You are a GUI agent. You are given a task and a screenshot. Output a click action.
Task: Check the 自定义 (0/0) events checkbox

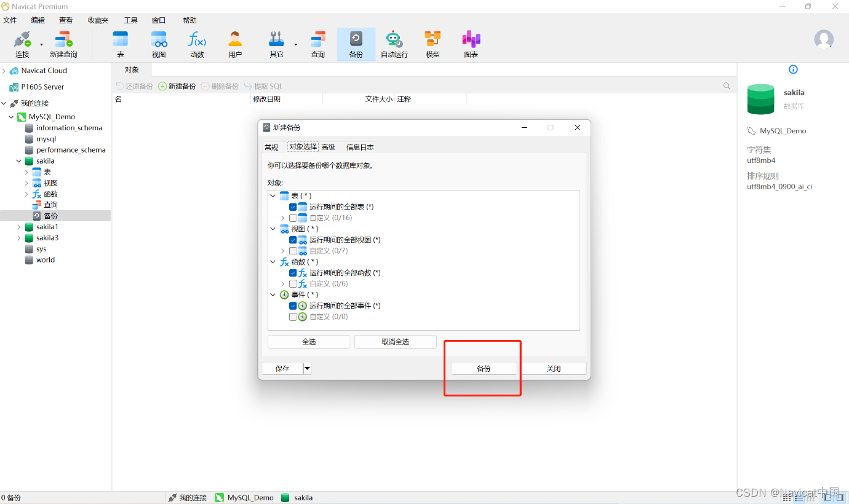click(x=293, y=317)
